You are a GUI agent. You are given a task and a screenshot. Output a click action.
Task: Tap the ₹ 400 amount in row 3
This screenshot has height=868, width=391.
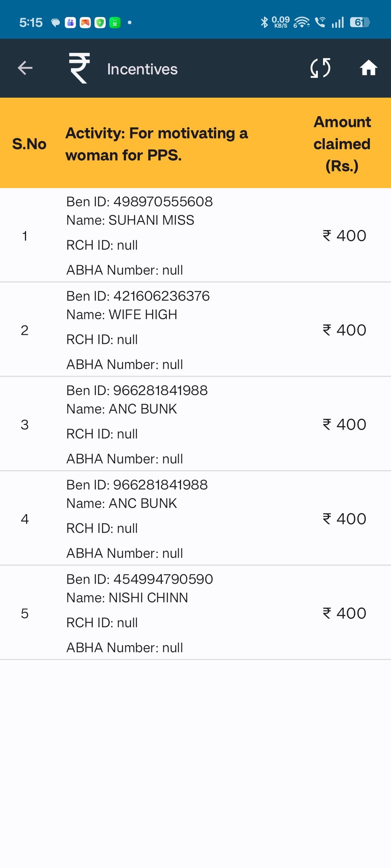point(344,424)
